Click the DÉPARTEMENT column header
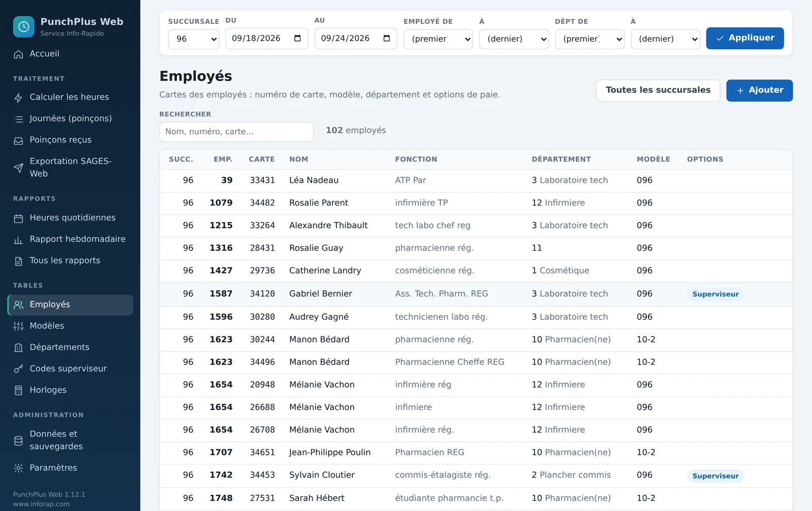 point(561,159)
